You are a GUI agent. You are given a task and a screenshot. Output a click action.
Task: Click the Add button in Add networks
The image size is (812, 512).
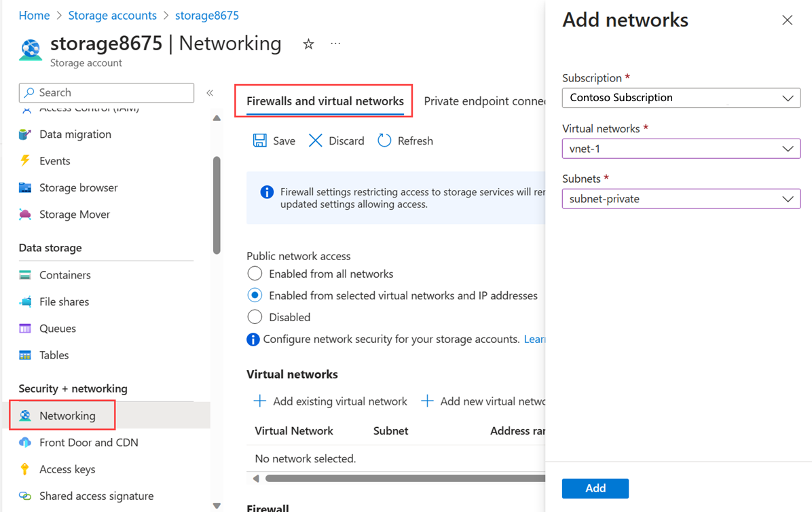point(595,488)
